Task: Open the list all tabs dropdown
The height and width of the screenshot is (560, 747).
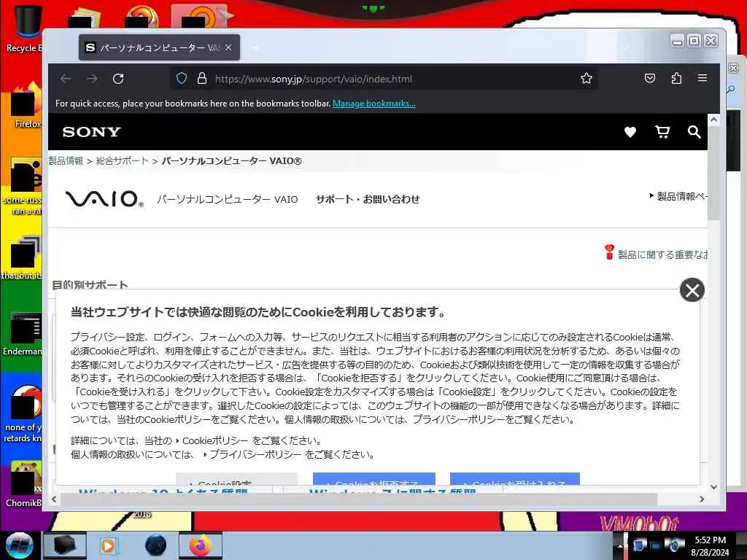Action: (x=625, y=47)
